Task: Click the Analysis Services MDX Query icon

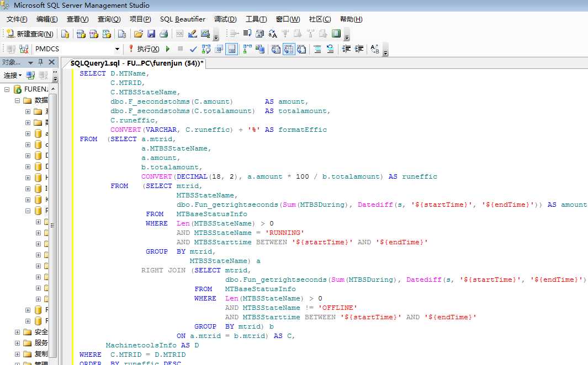Action: point(81,34)
